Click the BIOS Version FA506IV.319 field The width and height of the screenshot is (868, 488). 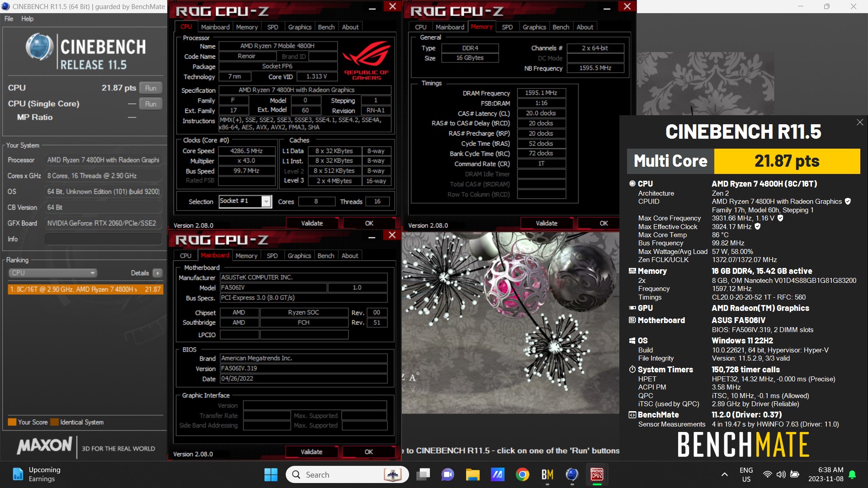[x=303, y=368]
